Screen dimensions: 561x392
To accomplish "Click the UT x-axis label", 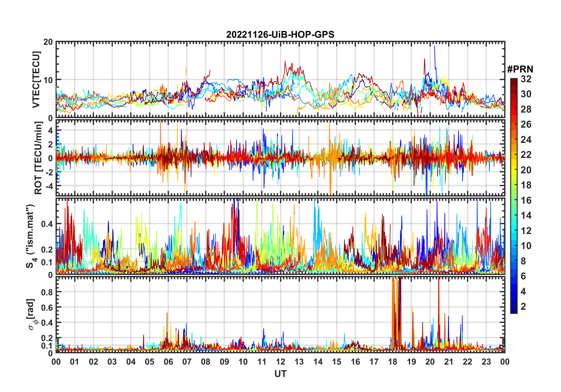I will click(x=280, y=374).
